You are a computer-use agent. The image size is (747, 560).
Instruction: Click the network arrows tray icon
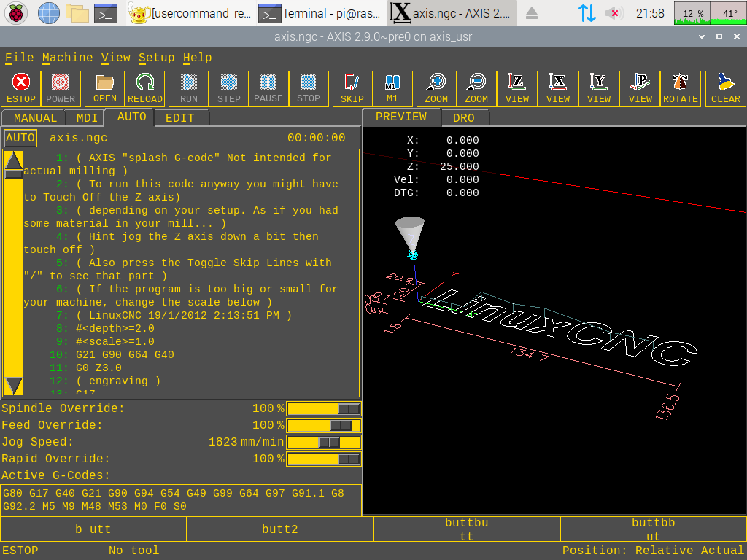(587, 13)
